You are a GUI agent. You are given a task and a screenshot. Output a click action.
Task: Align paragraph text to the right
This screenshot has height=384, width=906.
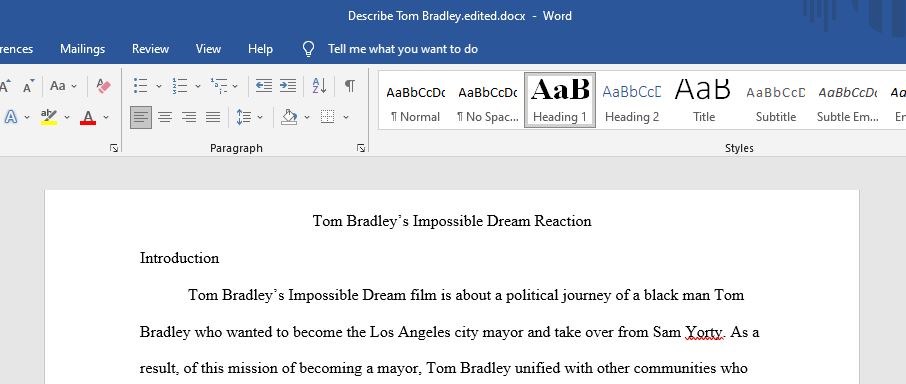tap(189, 117)
